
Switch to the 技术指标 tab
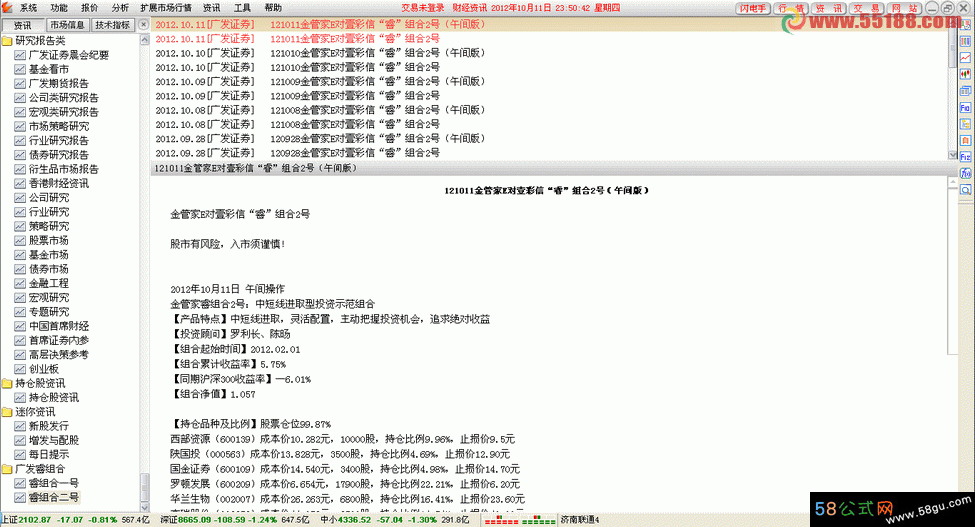pos(113,25)
